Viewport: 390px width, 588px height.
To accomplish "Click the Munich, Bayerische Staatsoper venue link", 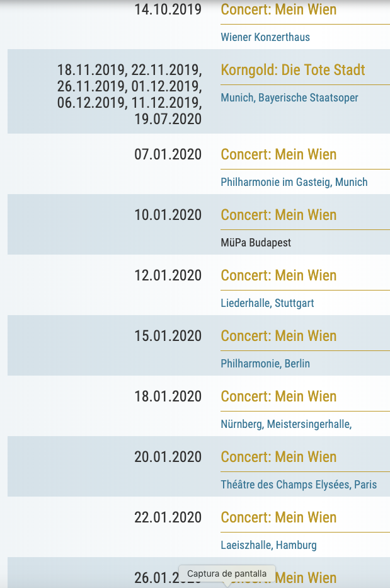I will (x=289, y=98).
